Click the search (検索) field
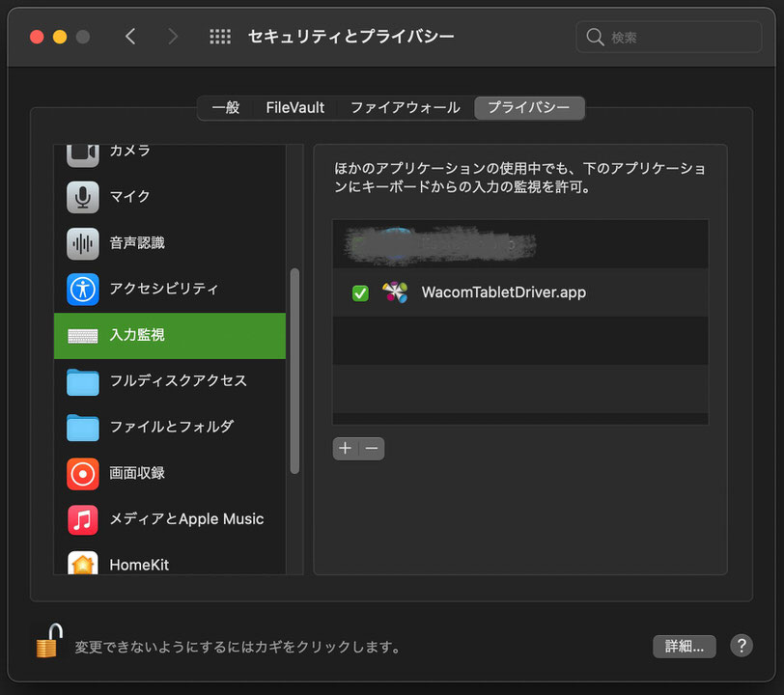Image resolution: width=784 pixels, height=695 pixels. pos(668,38)
